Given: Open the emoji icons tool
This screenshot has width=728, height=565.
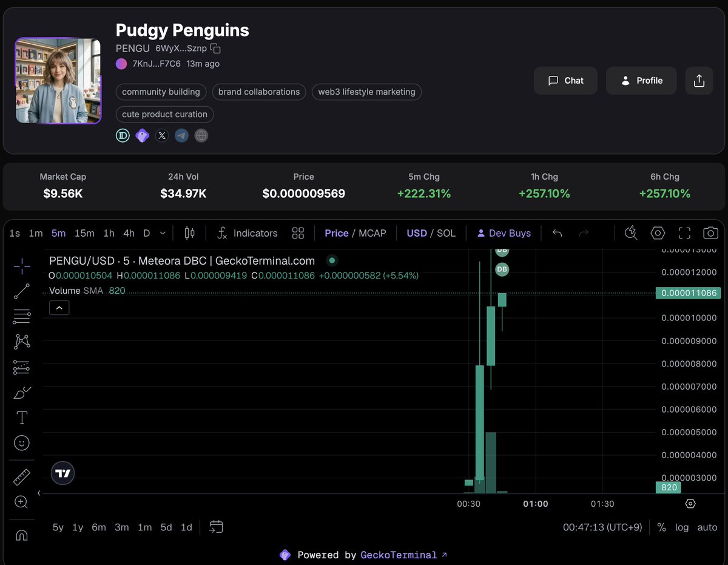Looking at the screenshot, I should (22, 443).
